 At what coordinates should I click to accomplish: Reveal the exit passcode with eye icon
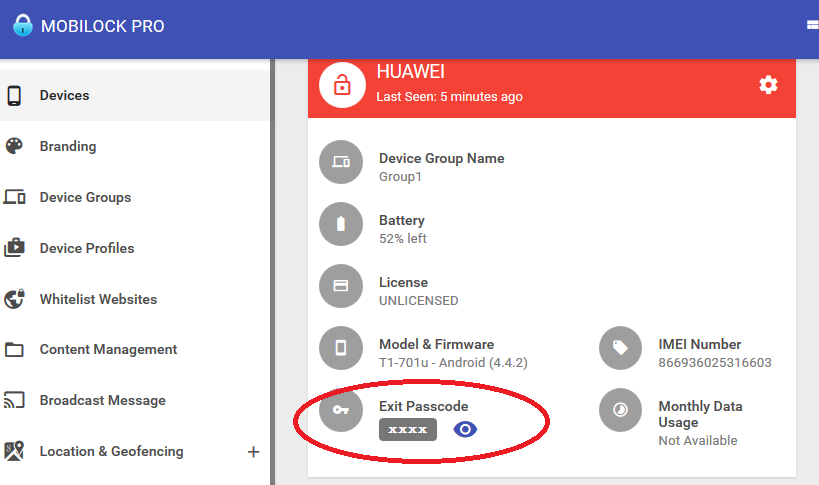465,430
